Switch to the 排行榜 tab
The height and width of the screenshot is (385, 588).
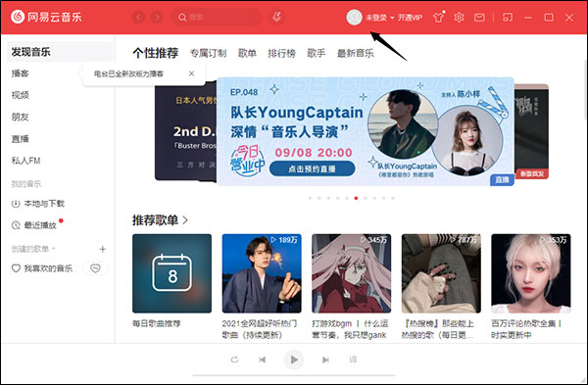(282, 53)
